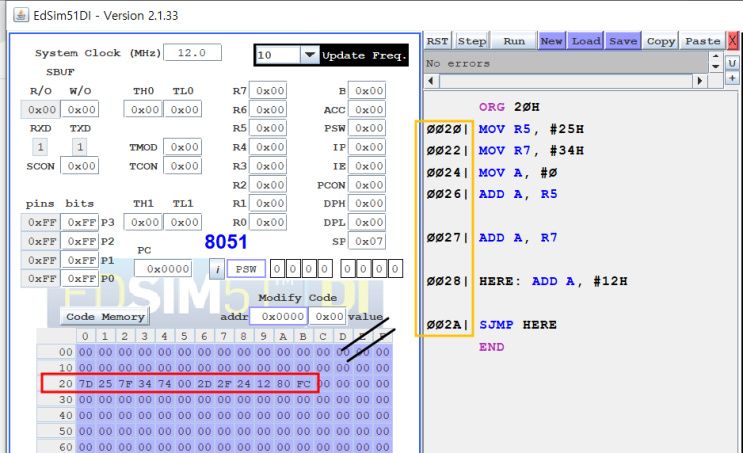Click code memory cell FC in row 20
Viewport: 743px width, 453px height.
pos(303,383)
